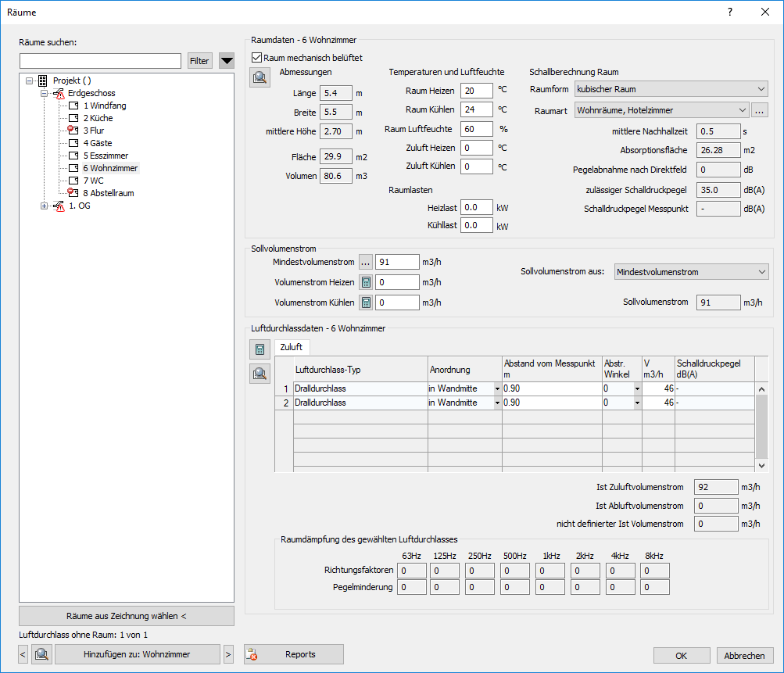Select 2 Küche in room tree
Screen dimensions: 784x673
98,118
